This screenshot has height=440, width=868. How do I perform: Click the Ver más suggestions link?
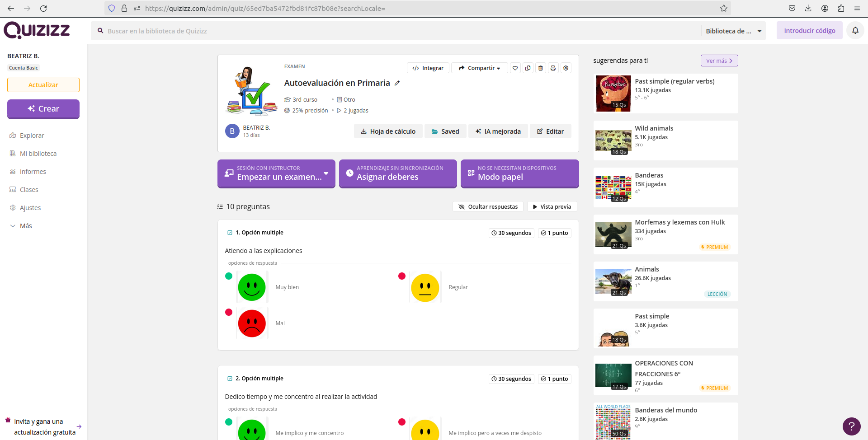[x=719, y=61]
